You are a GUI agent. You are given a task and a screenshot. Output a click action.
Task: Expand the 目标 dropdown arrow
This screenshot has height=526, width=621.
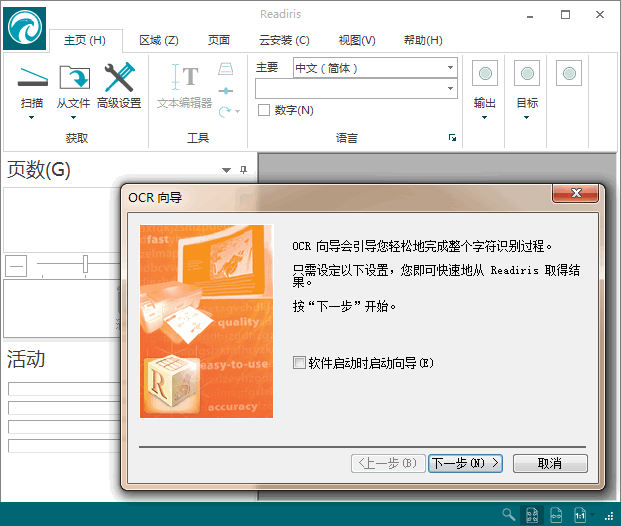[x=526, y=117]
